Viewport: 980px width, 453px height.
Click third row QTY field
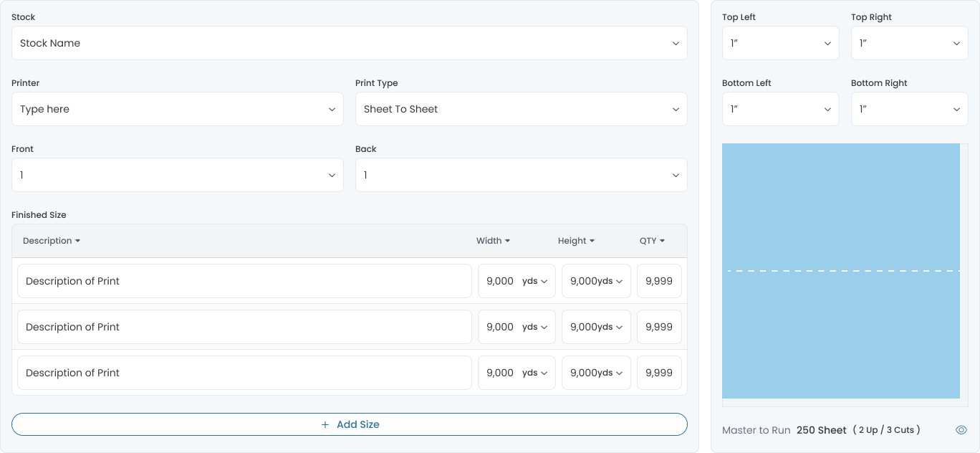click(658, 373)
